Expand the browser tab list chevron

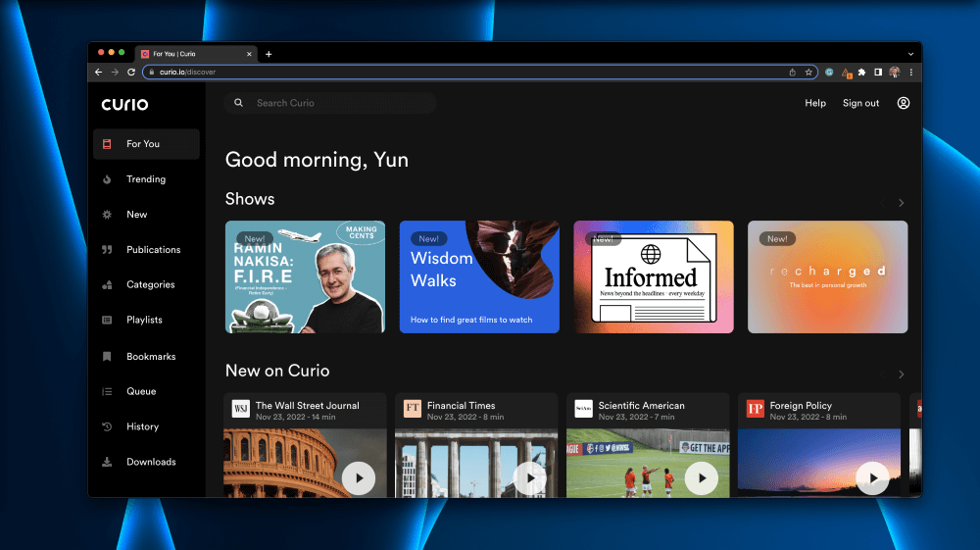(x=910, y=54)
